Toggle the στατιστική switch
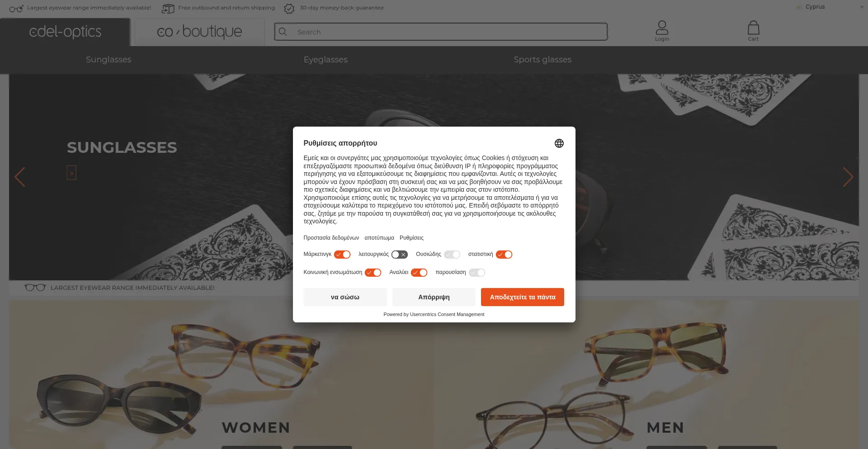 coord(504,255)
